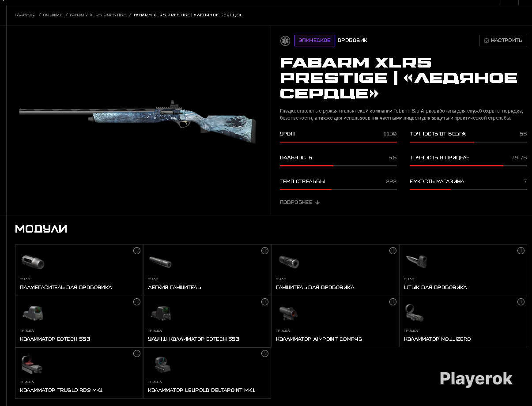
Task: Select Улучш. коллиматор EoTech 553 name
Action: point(194,339)
